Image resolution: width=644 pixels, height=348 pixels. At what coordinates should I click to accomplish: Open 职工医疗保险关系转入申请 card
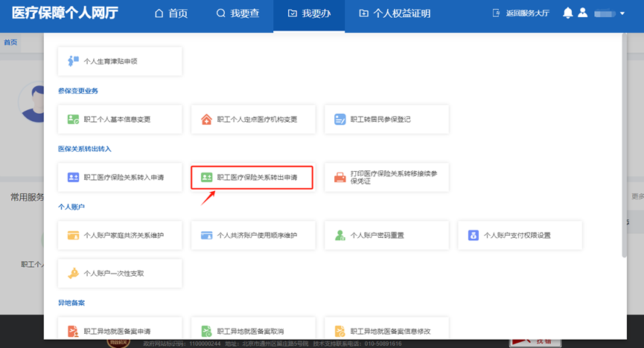coord(120,177)
